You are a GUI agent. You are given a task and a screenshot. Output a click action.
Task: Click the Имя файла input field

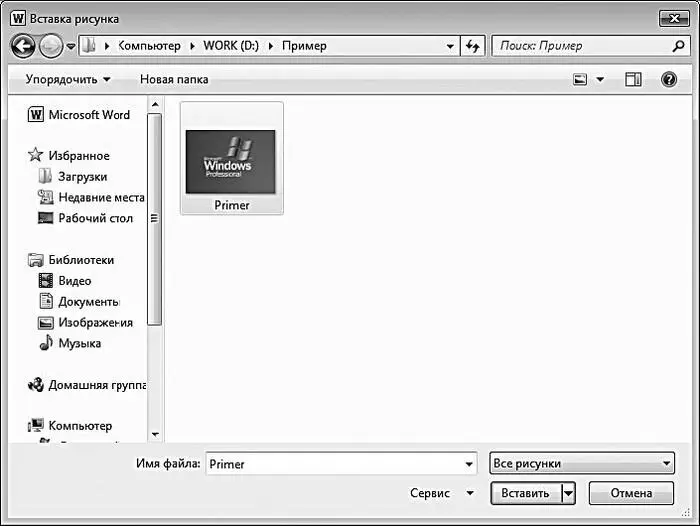[342, 463]
